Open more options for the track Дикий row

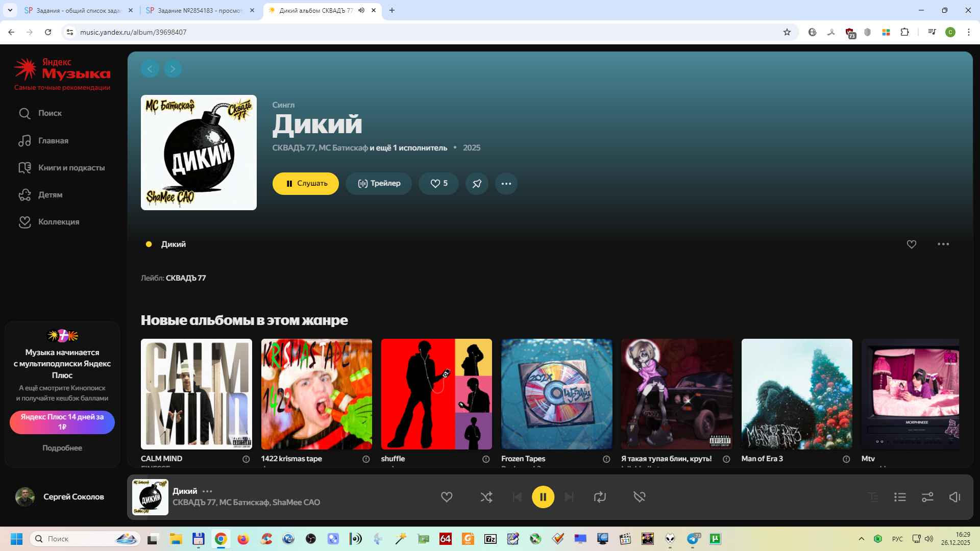click(x=943, y=244)
